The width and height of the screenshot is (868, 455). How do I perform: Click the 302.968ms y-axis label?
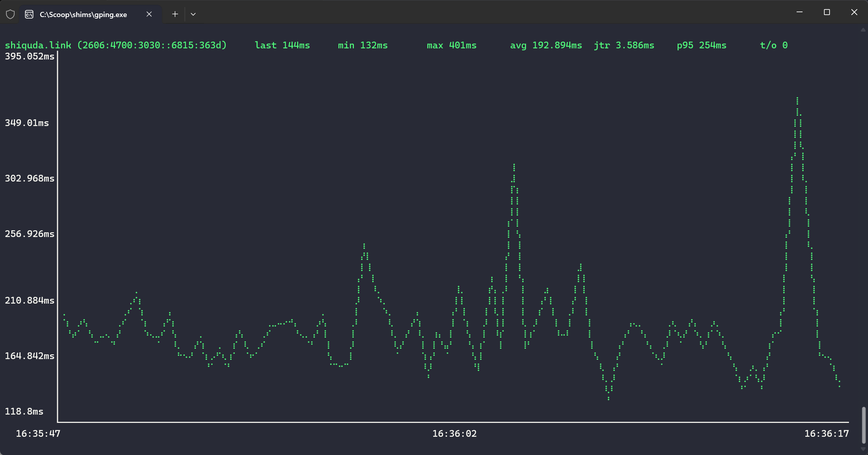(29, 178)
